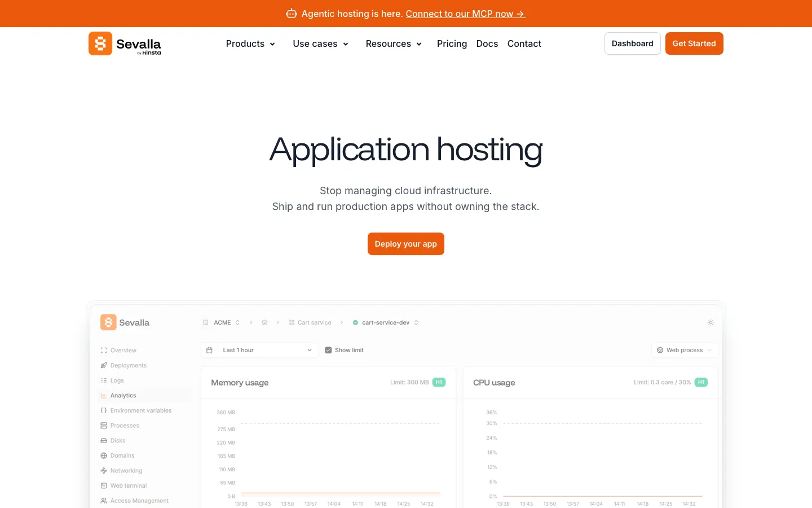
Task: Click the theme sun icon in the preview
Action: (710, 323)
